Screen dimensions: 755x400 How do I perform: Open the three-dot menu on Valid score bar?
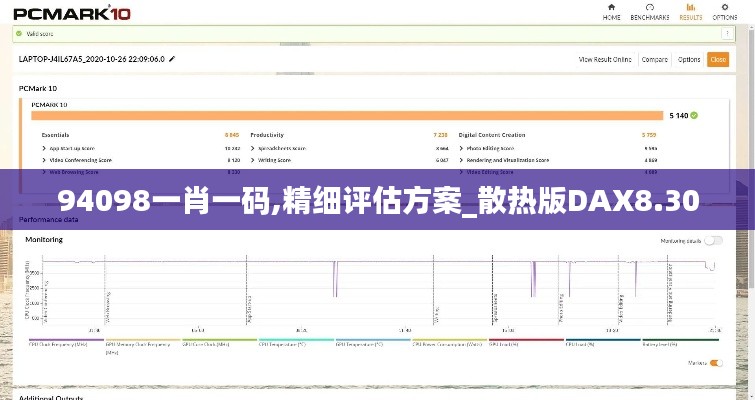click(727, 33)
